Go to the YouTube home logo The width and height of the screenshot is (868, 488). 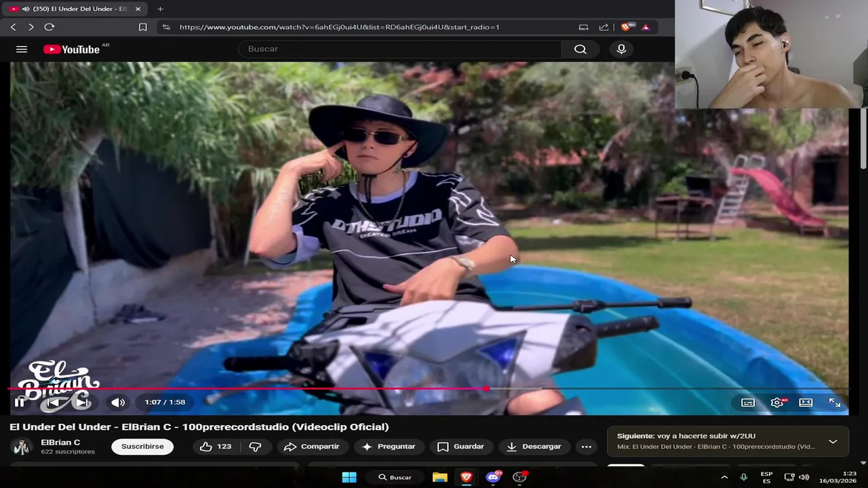pyautogui.click(x=72, y=49)
